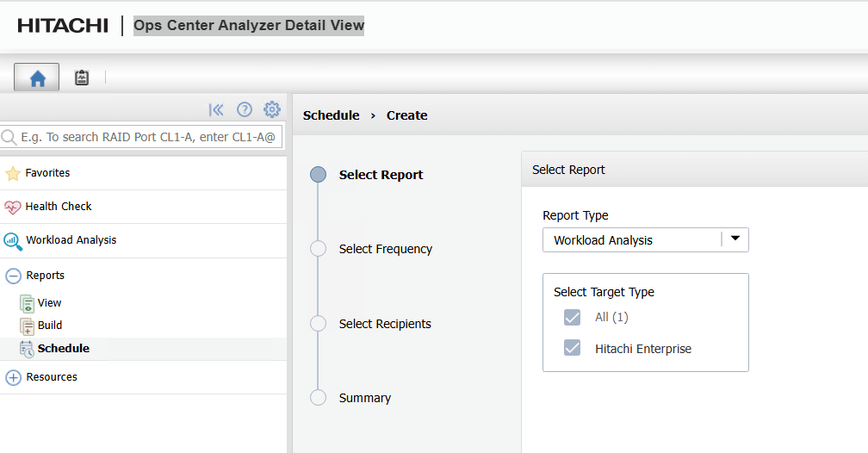This screenshot has height=453, width=868.
Task: Open the clipboard checklist icon tab
Action: point(82,78)
